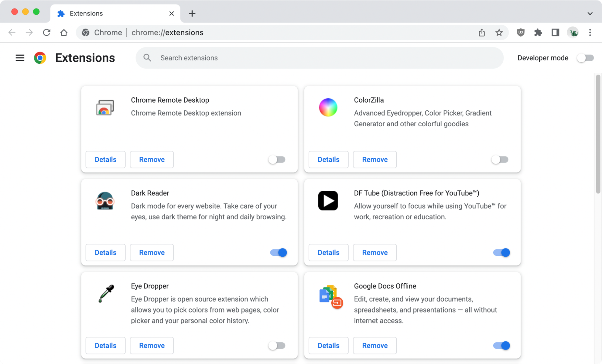Enable the Chrome Remote Desktop extension
This screenshot has width=602, height=364.
click(277, 159)
